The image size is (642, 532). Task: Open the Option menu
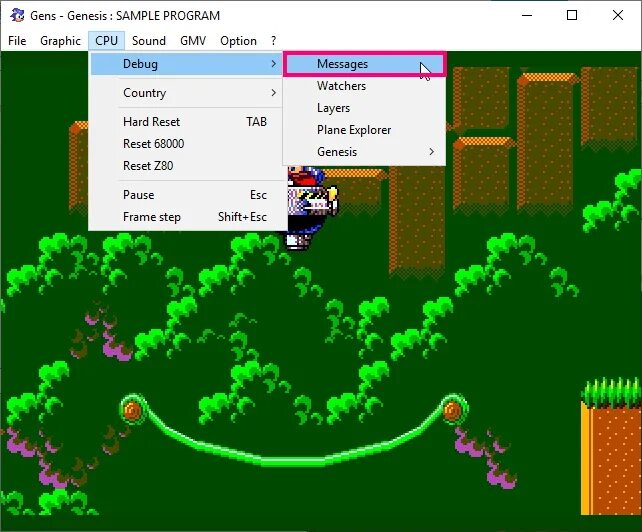coord(238,41)
